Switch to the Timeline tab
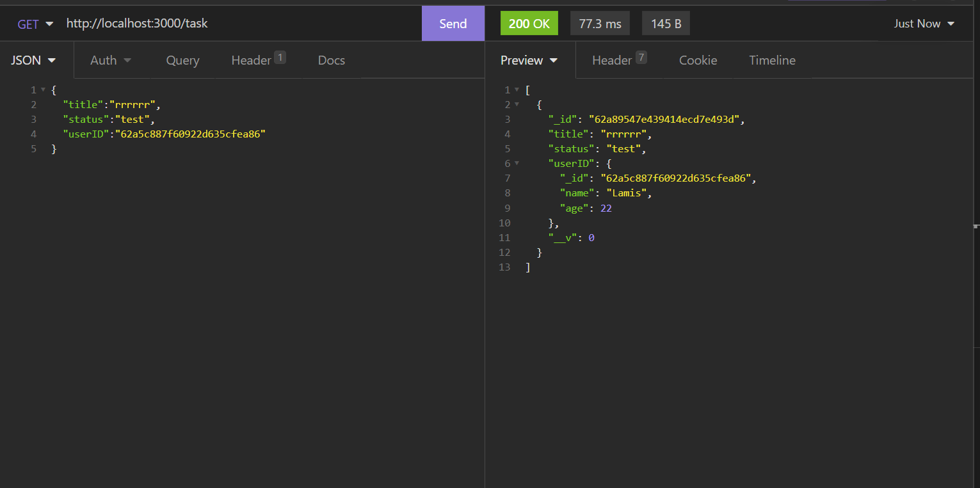Viewport: 980px width, 488px height. (772, 60)
